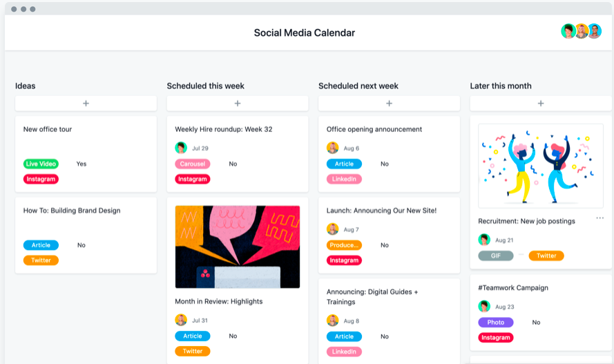The image size is (614, 364).
Task: Open the member avatars in the header
Action: (x=581, y=31)
